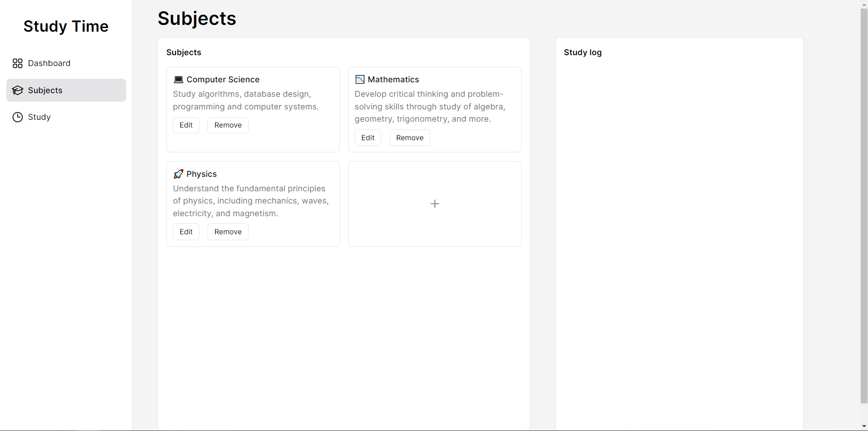
Task: Navigate to Subjects in the sidebar
Action: [x=45, y=90]
